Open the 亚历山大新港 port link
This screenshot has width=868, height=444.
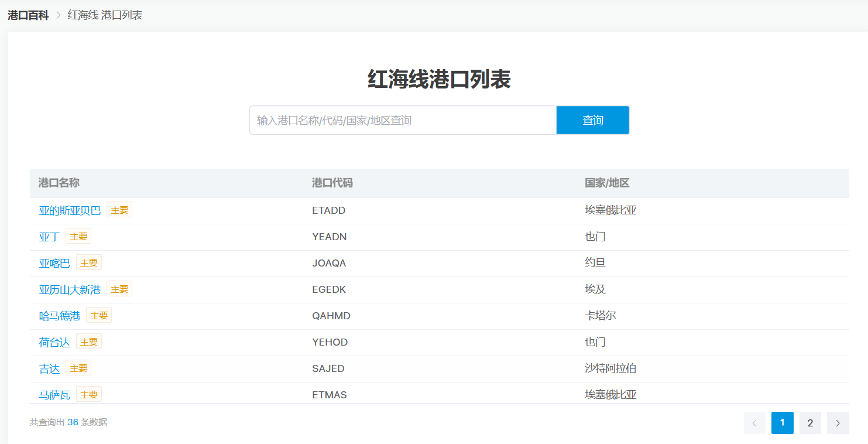pyautogui.click(x=70, y=289)
